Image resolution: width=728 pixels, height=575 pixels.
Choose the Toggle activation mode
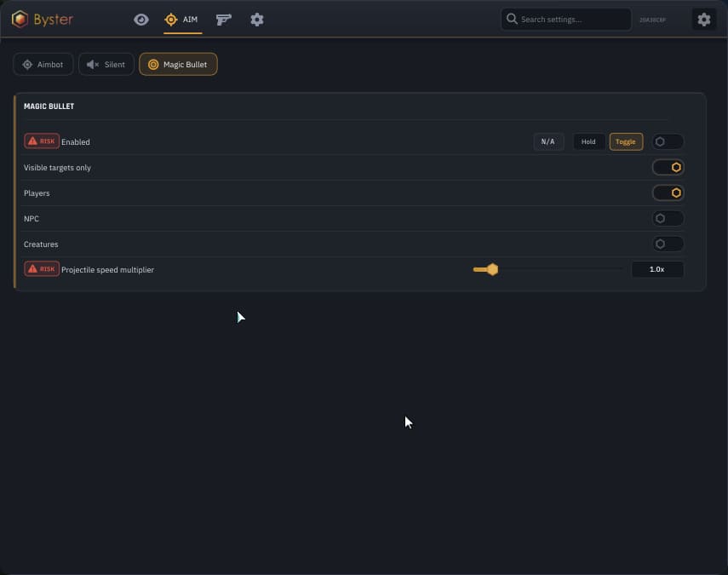coord(626,141)
